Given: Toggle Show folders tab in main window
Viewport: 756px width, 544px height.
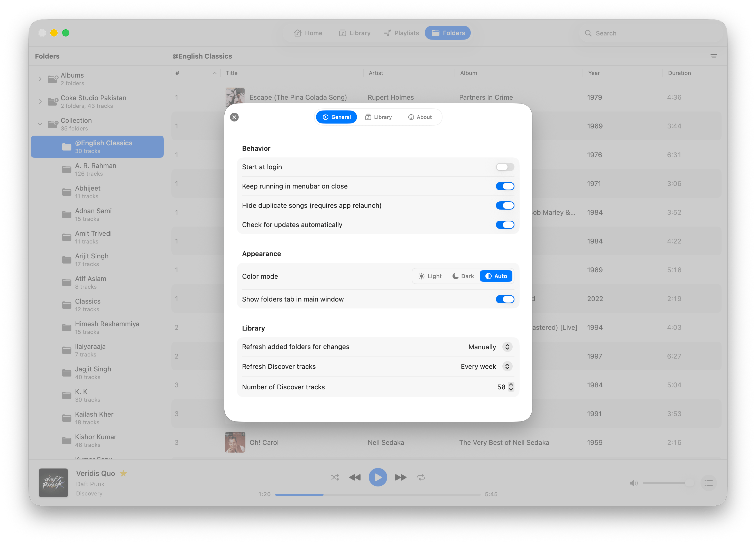Looking at the screenshot, I should (505, 299).
